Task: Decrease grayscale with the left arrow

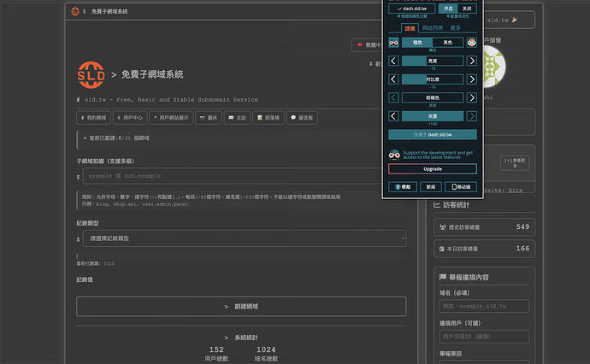Action: point(393,116)
